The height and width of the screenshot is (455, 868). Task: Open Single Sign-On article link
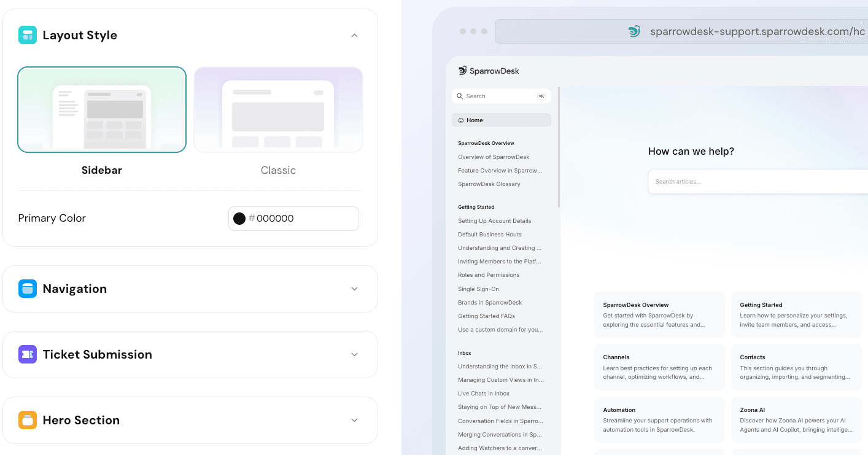(478, 289)
